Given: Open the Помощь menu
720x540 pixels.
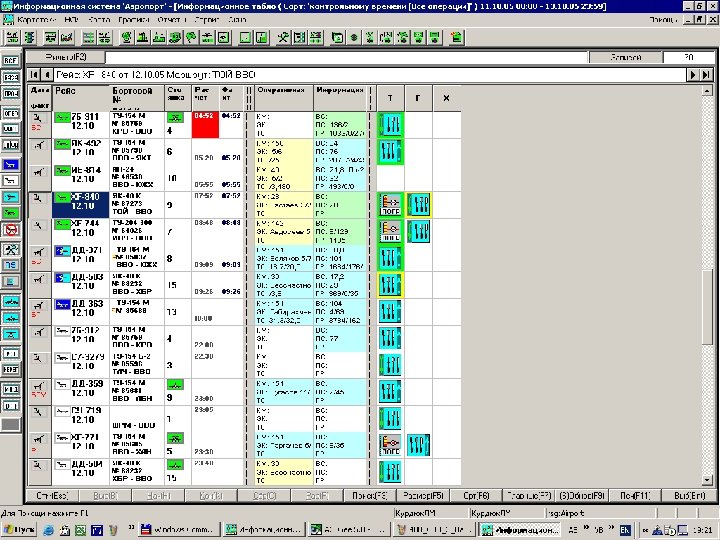Looking at the screenshot, I should 663,20.
